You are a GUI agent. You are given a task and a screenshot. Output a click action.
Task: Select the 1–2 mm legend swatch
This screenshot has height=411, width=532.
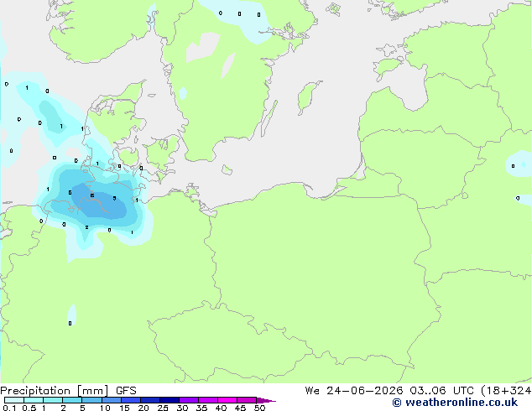[x=53, y=400]
